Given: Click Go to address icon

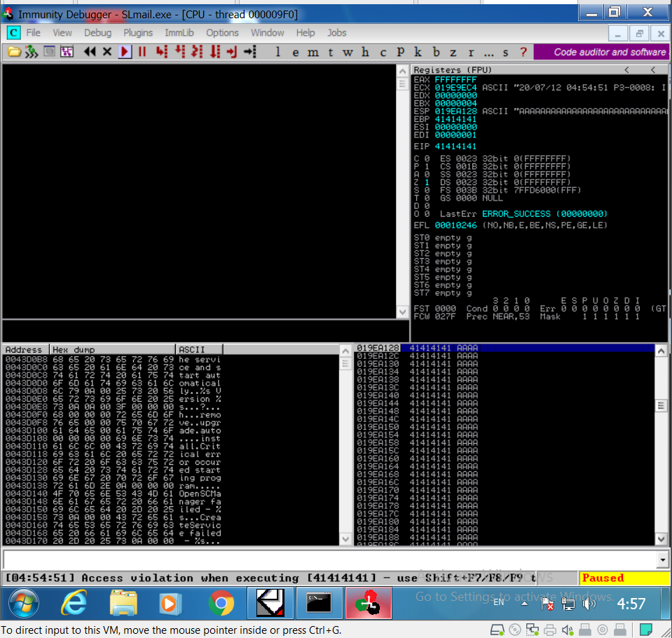Looking at the screenshot, I should [x=250, y=52].
